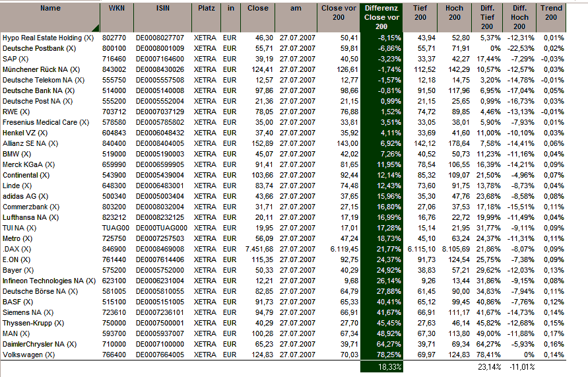
Task: Select Infineon Technologies NA (X) cell
Action: click(x=49, y=281)
